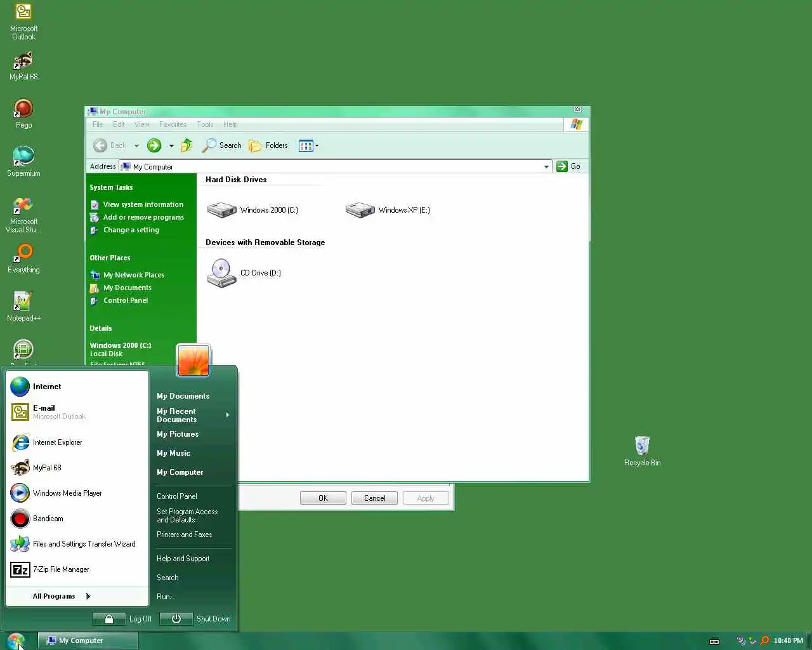Expand Address bar dropdown

coord(546,166)
